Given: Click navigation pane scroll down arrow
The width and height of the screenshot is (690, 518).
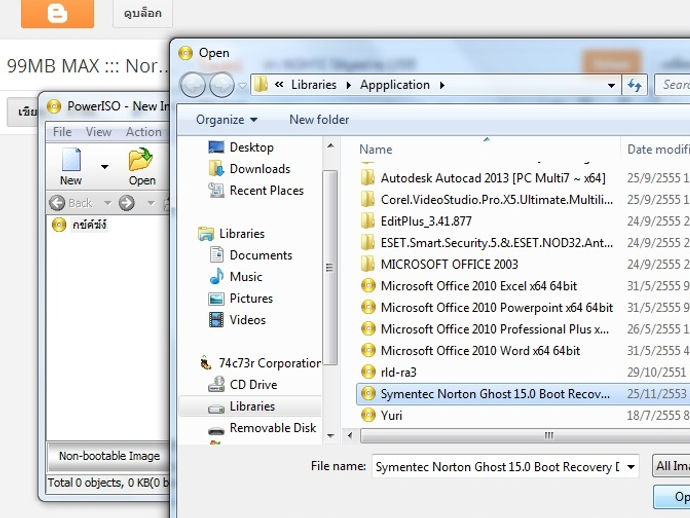Looking at the screenshot, I should [x=330, y=436].
